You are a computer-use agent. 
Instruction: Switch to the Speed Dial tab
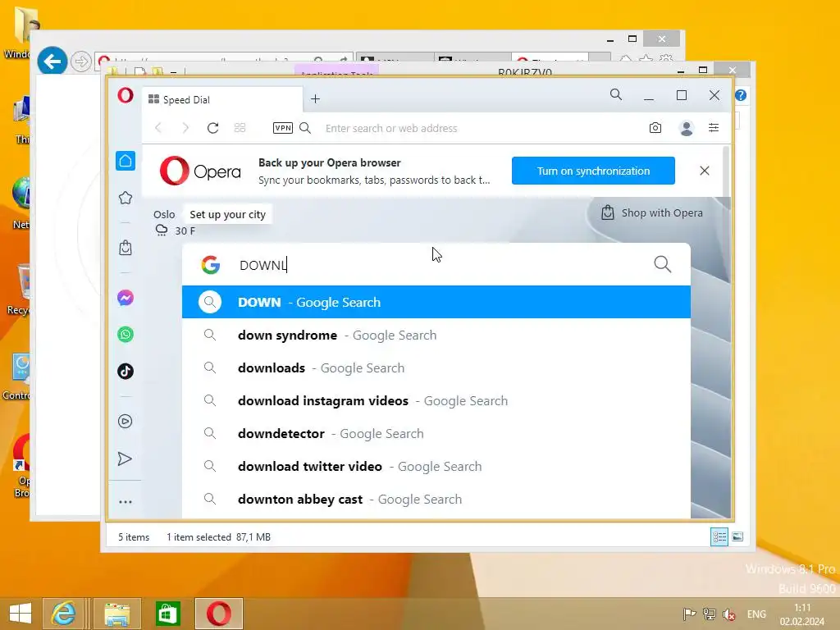click(222, 99)
